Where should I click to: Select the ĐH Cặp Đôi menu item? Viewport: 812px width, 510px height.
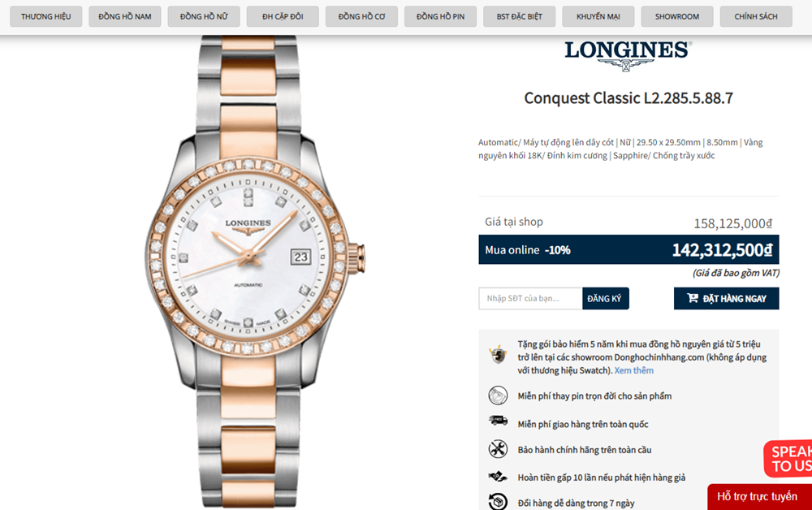point(283,16)
